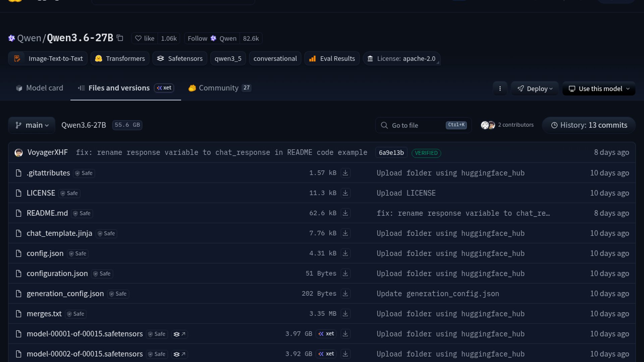
Task: Open latest commit message about chat_response rename
Action: coord(221,153)
